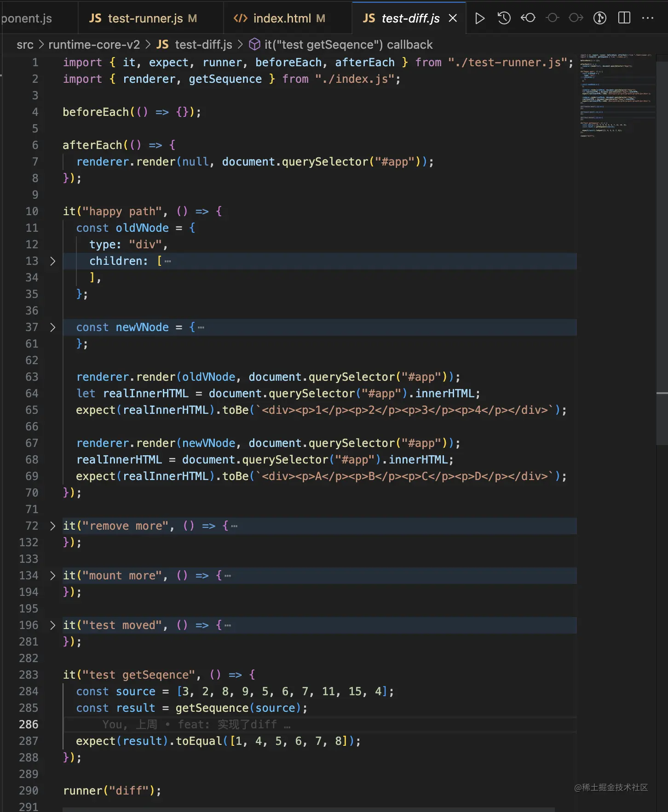Image resolution: width=668 pixels, height=812 pixels.
Task: Click the oldVNode variable declaration on line 11
Action: click(x=142, y=228)
